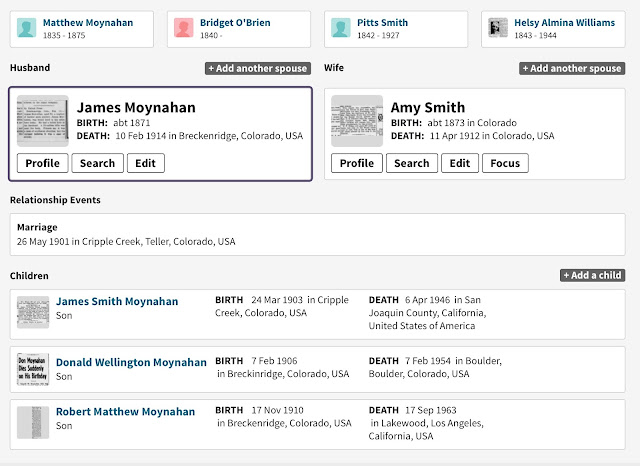Open James Moynahan's Profile
Image resolution: width=640 pixels, height=466 pixels.
point(42,163)
